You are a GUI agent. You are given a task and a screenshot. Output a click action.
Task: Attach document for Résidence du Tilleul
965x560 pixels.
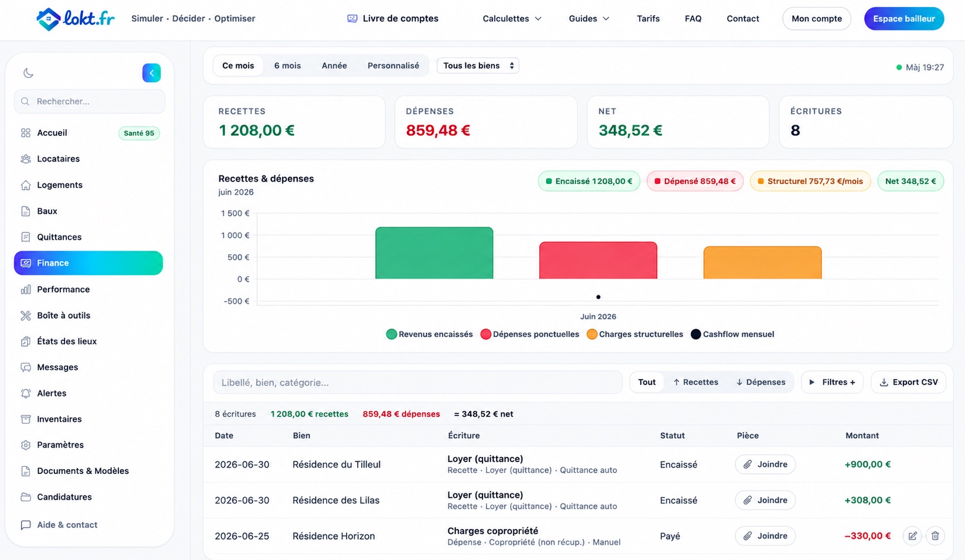(x=765, y=465)
